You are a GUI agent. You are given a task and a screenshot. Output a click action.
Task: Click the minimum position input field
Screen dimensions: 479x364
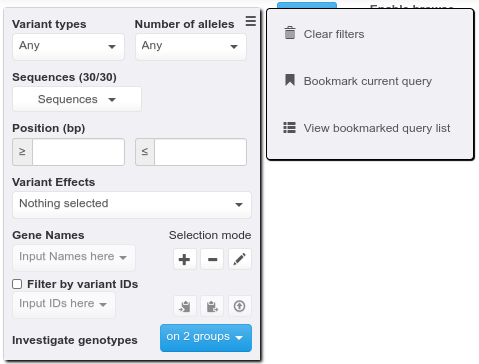click(78, 152)
